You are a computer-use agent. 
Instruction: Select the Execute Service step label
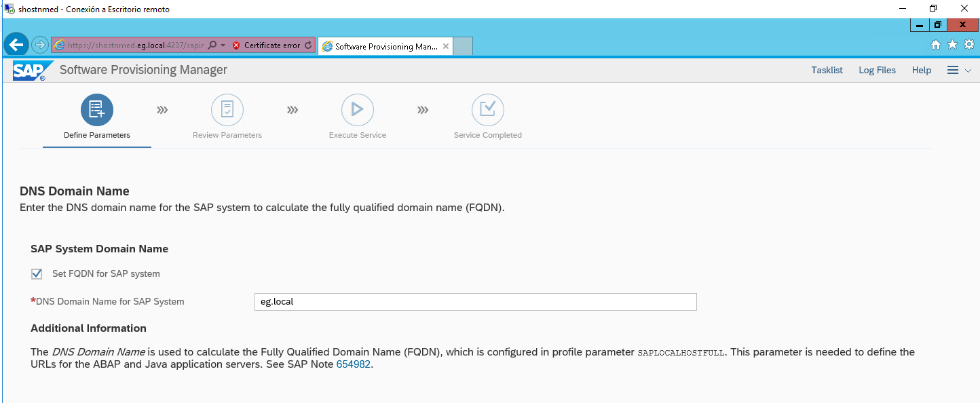pyautogui.click(x=358, y=135)
